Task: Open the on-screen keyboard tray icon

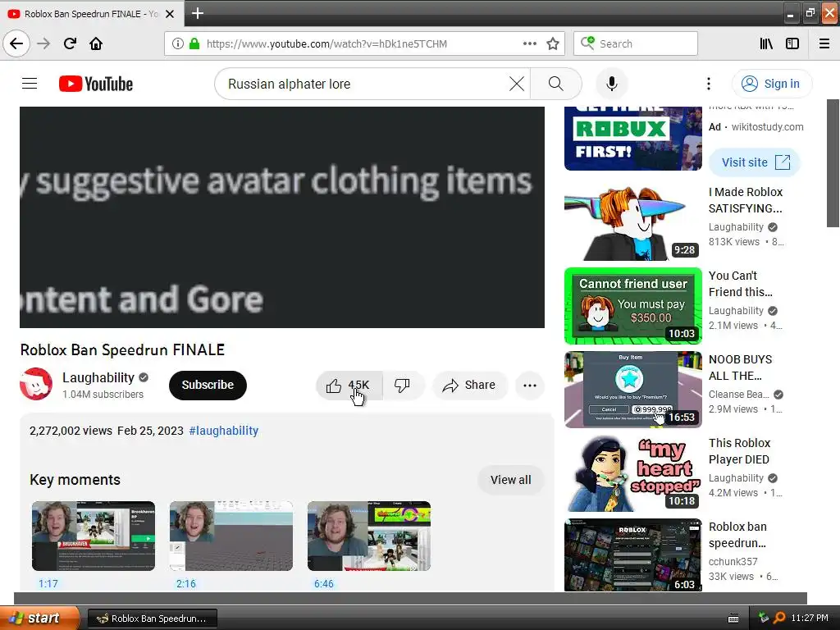Action: coord(733,619)
